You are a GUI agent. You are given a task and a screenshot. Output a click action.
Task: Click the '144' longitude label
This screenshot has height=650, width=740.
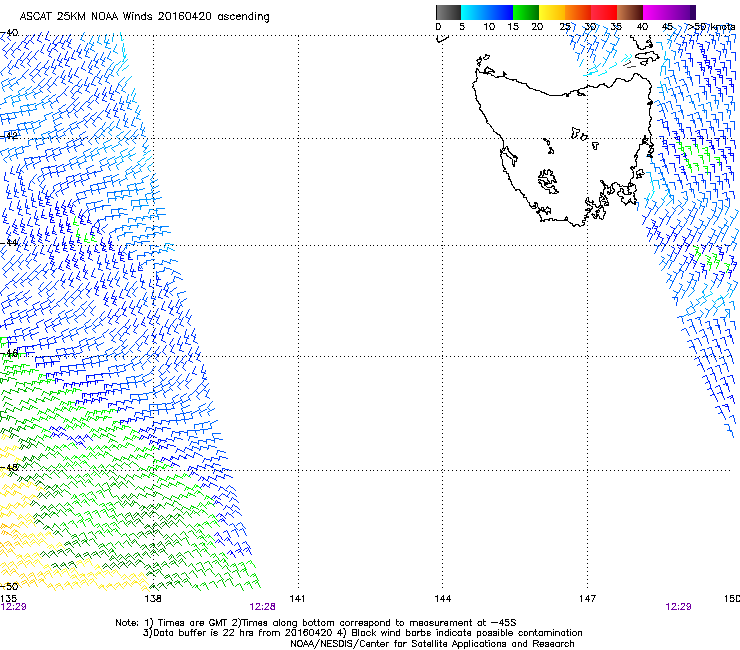(443, 599)
